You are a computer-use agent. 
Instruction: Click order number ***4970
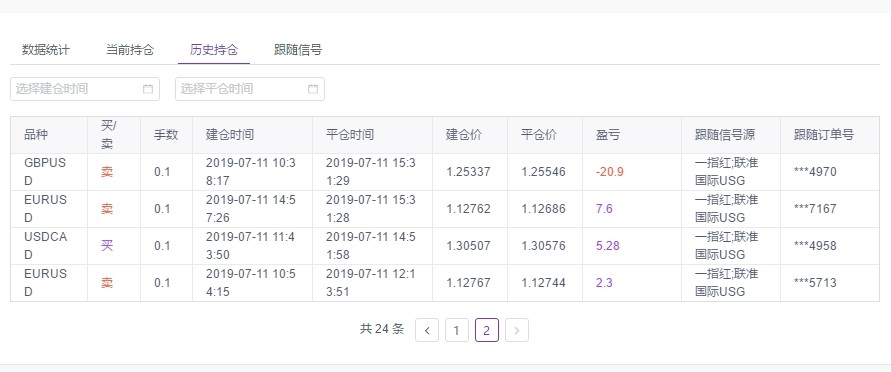click(x=815, y=172)
